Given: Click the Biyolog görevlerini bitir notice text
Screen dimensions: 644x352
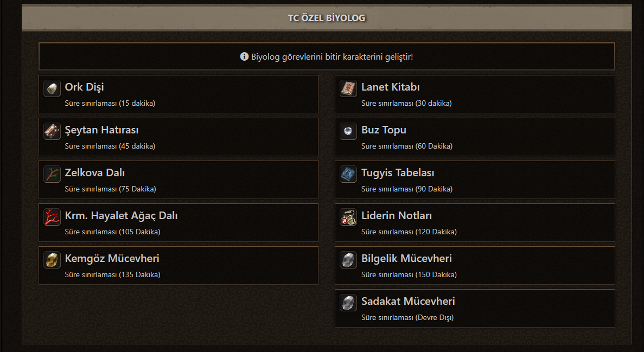Looking at the screenshot, I should pos(332,56).
